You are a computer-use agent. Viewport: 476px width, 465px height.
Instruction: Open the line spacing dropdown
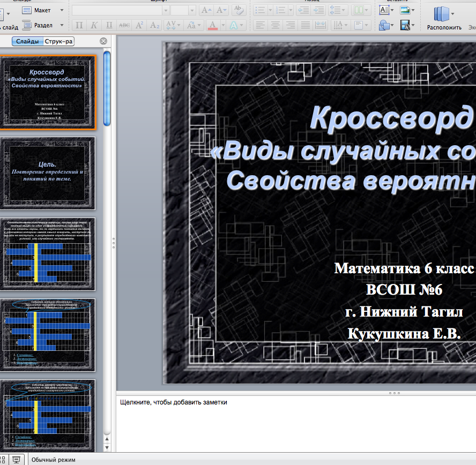tap(337, 10)
